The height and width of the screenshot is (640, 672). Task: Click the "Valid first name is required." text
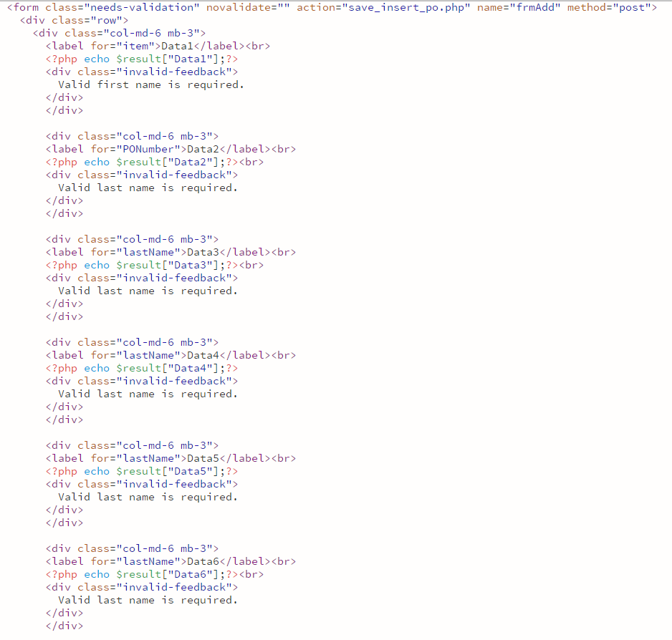pos(151,84)
